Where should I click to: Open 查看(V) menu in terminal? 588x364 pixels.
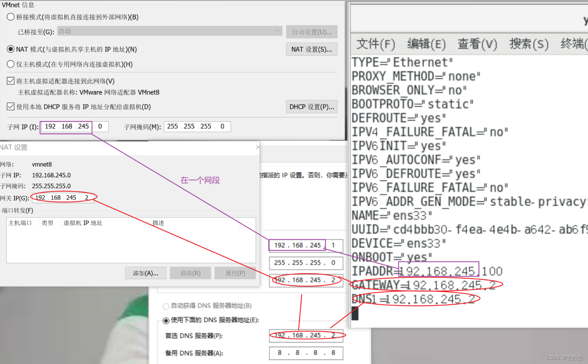tap(477, 44)
